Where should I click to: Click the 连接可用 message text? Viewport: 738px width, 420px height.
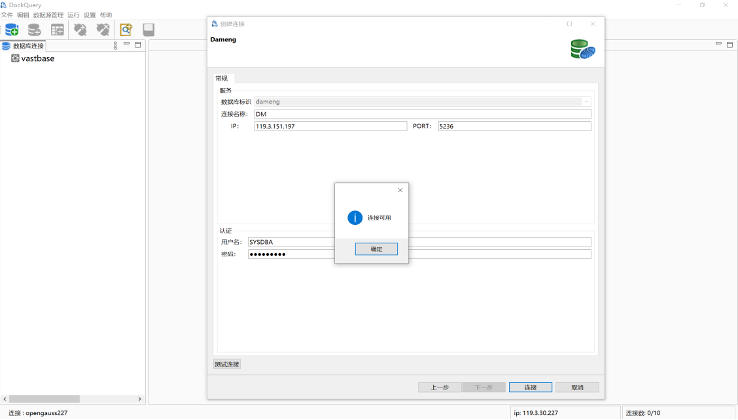[379, 218]
